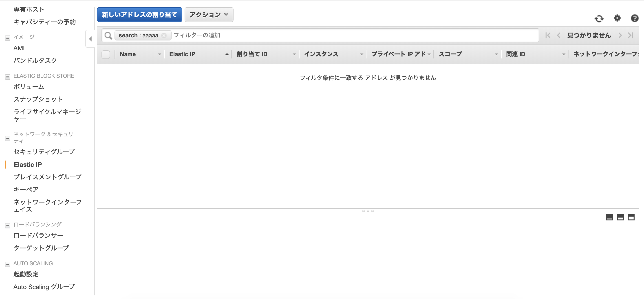Go to the last results page icon

[631, 36]
